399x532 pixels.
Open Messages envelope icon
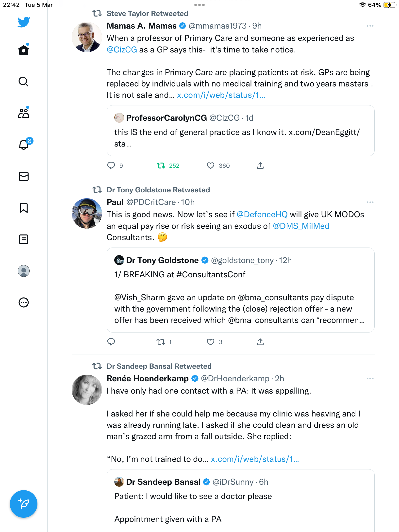24,176
